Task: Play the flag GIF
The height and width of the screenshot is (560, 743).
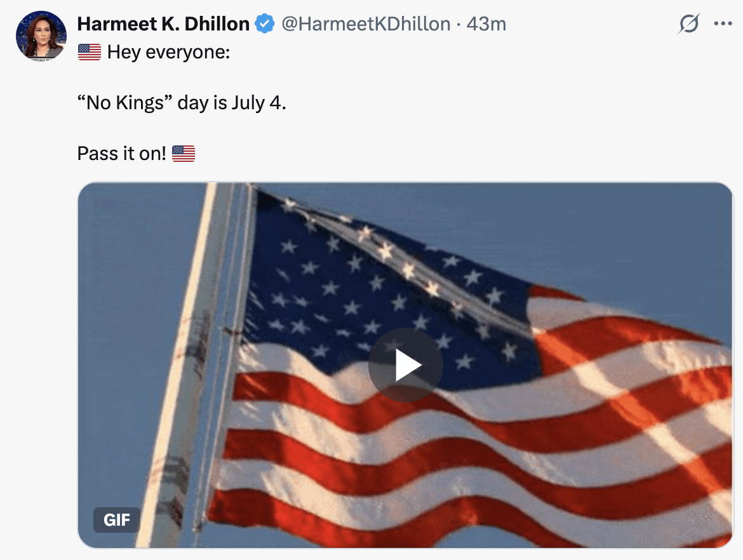Action: (406, 365)
